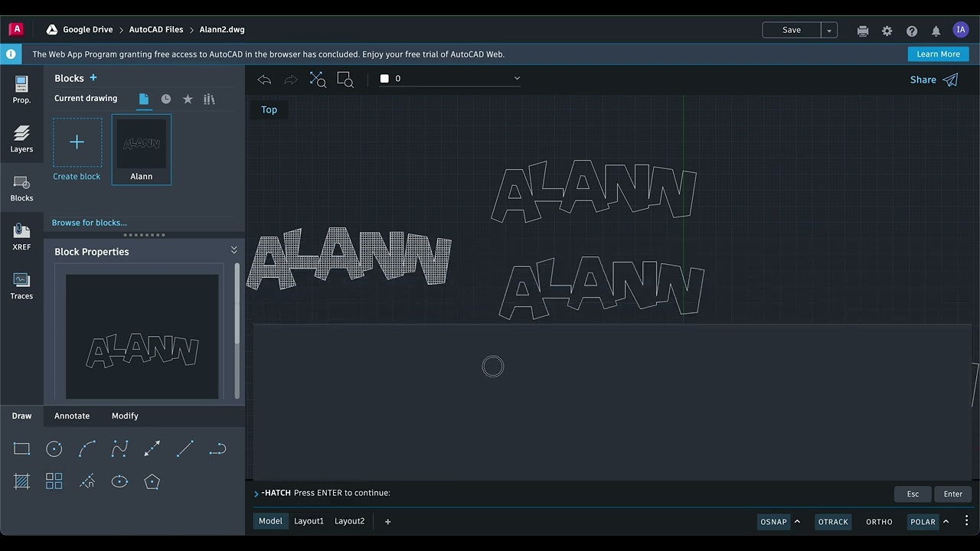The height and width of the screenshot is (551, 980).
Task: Toggle POLAR mode
Action: [923, 522]
